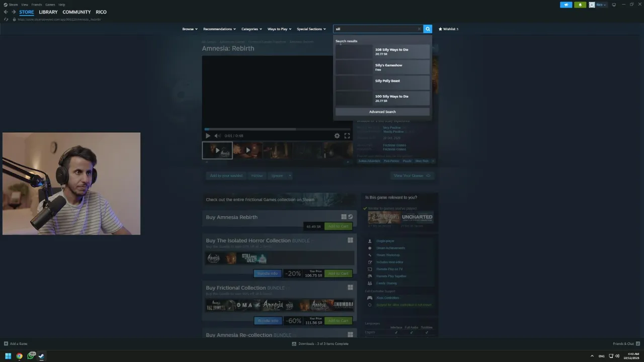Select Silly Polly Beast search result

tap(382, 83)
